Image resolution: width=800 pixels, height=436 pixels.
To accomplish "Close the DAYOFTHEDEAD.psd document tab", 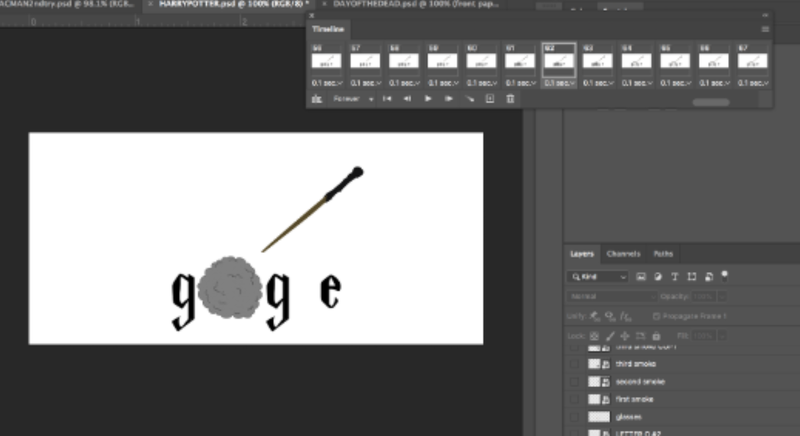I will pos(324,4).
